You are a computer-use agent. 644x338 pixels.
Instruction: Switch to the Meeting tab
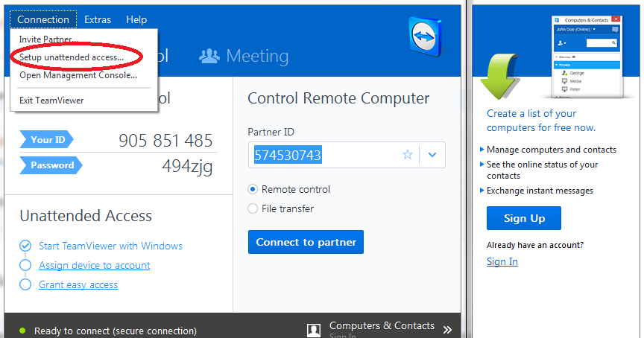tap(244, 56)
